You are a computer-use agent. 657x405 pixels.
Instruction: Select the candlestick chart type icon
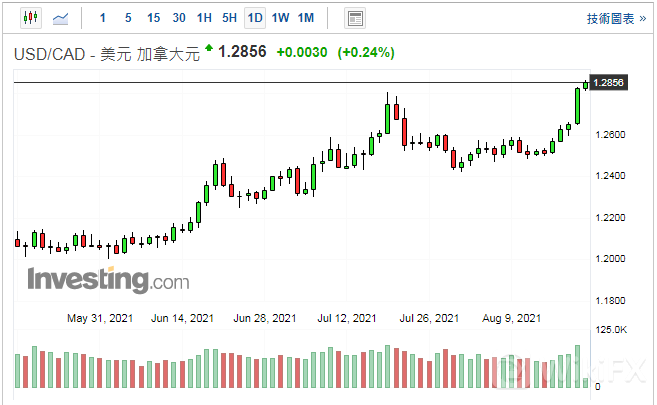point(29,18)
